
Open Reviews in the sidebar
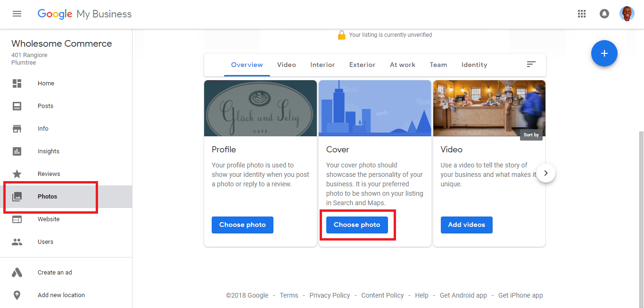(x=66, y=174)
